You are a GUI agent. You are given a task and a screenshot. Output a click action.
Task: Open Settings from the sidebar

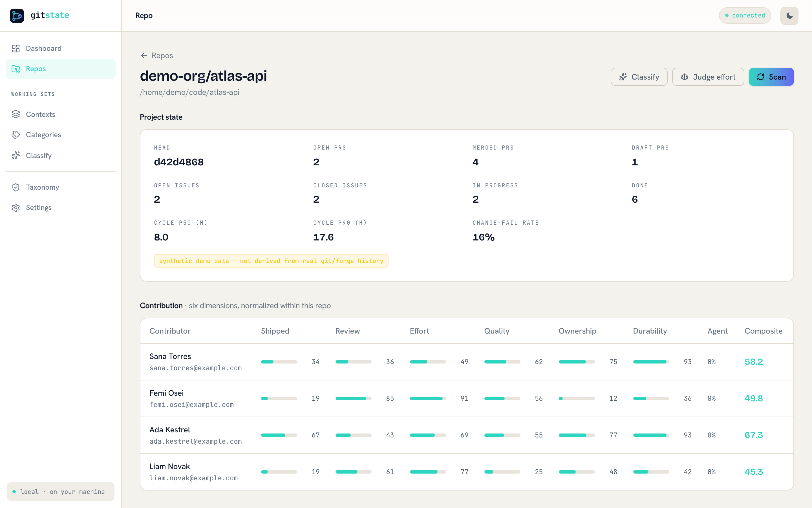[x=61, y=208]
